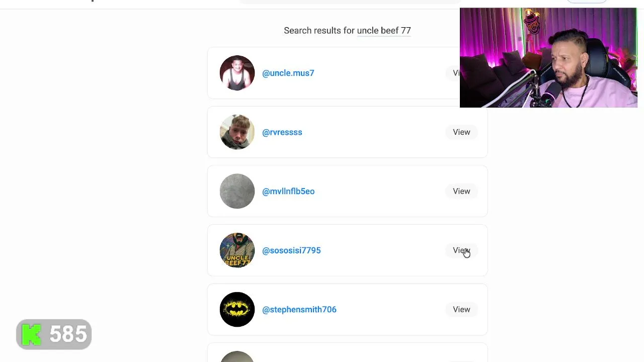Click the green K logo badge

pos(32,334)
